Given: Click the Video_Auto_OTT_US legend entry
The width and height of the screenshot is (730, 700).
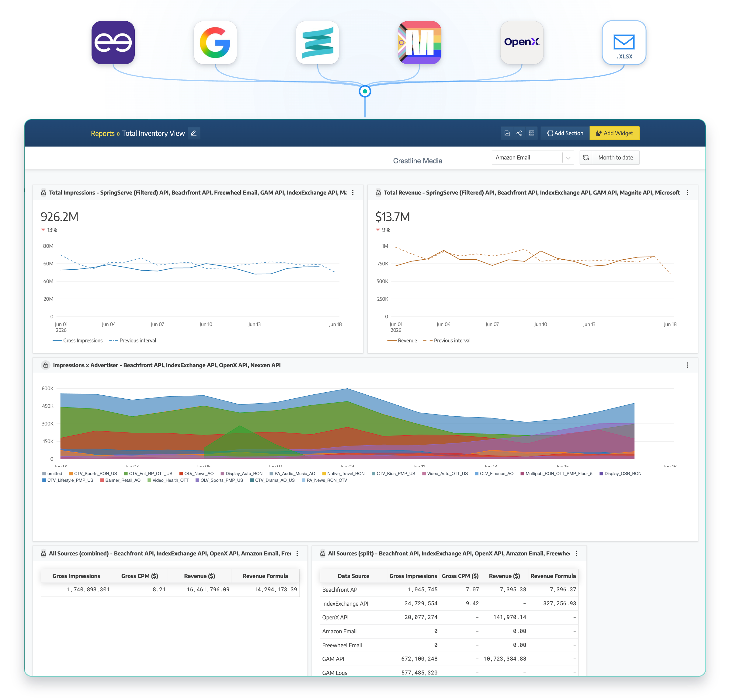Looking at the screenshot, I should click(445, 474).
